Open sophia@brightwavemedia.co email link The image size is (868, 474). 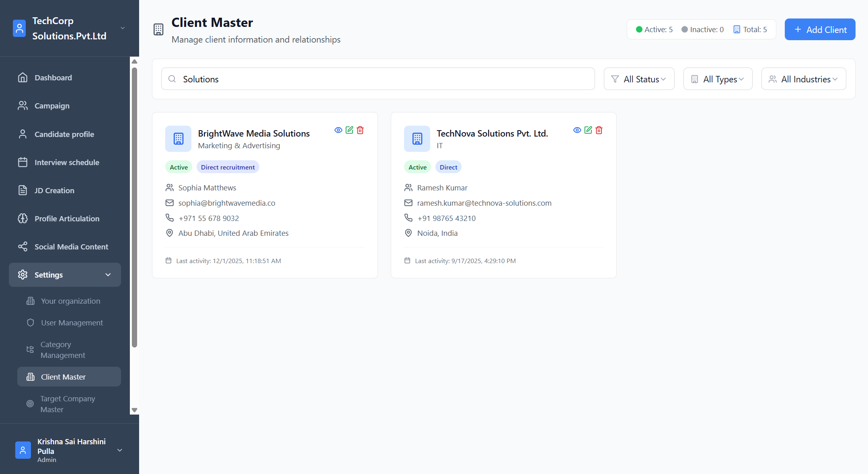226,203
